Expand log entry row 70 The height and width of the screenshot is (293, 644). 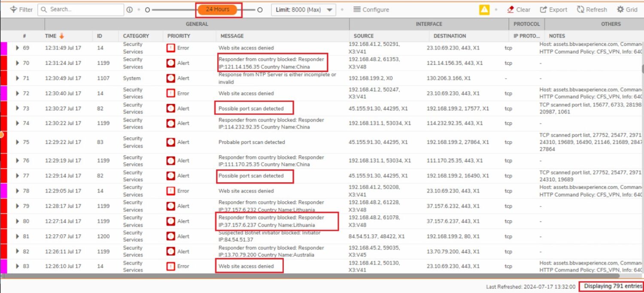tap(17, 63)
